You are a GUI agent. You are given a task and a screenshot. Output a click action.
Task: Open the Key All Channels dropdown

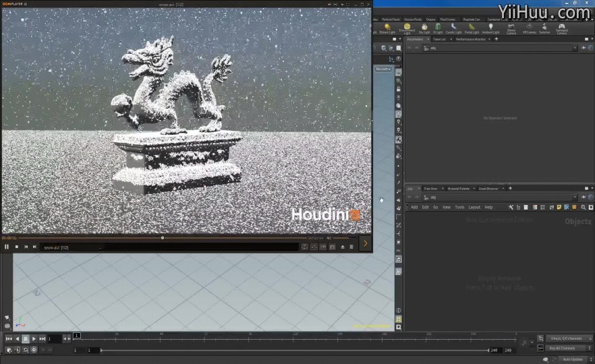pyautogui.click(x=569, y=348)
